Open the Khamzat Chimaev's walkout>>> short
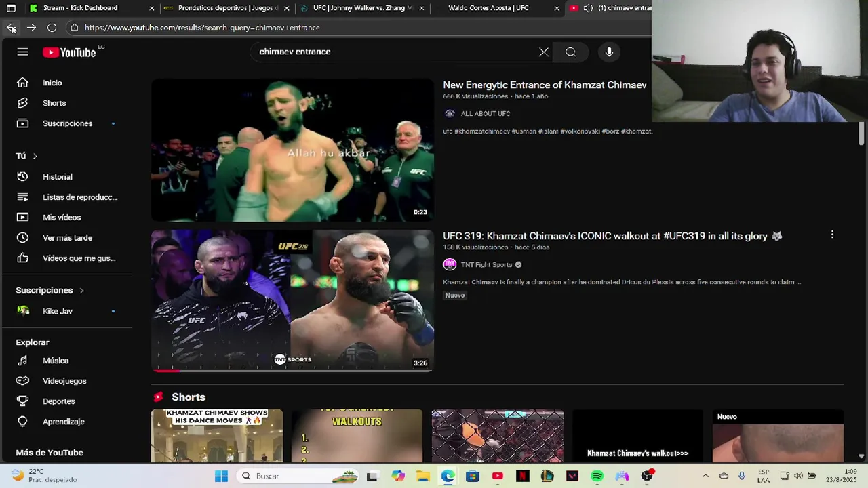 [637, 436]
